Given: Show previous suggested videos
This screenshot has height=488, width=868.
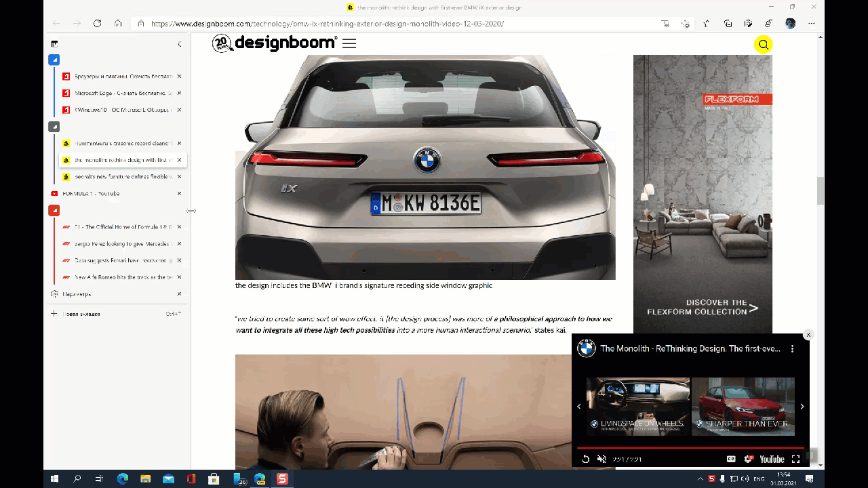Looking at the screenshot, I should point(579,407).
